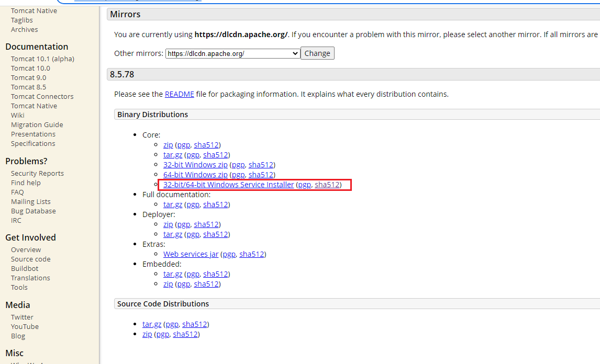The width and height of the screenshot is (600, 364).
Task: Open the FAQ link
Action: click(17, 192)
